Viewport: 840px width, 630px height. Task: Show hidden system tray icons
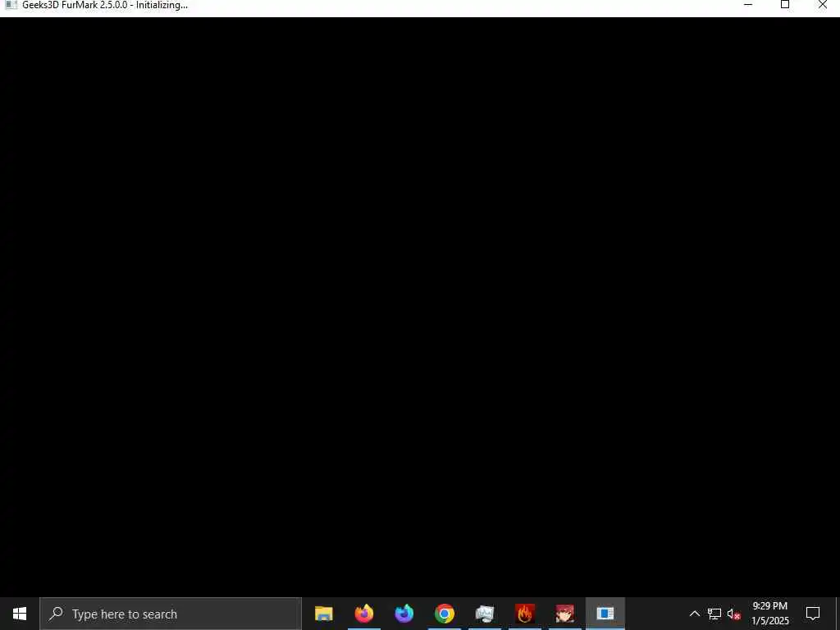[694, 614]
